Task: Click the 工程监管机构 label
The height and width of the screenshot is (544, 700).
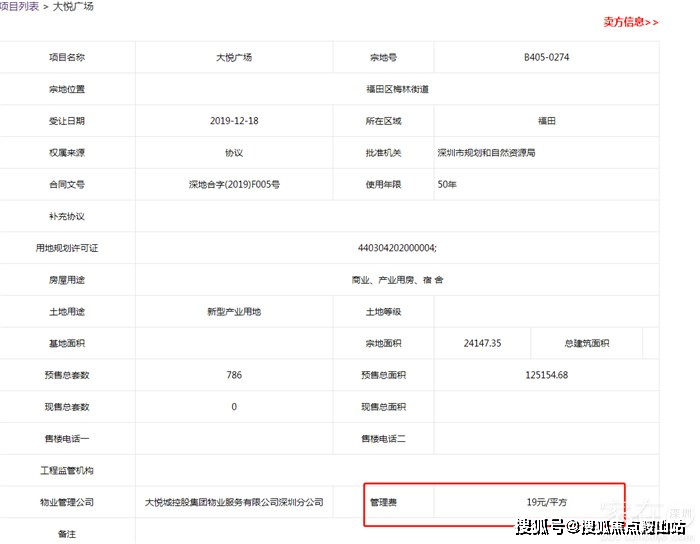Action: 67,470
